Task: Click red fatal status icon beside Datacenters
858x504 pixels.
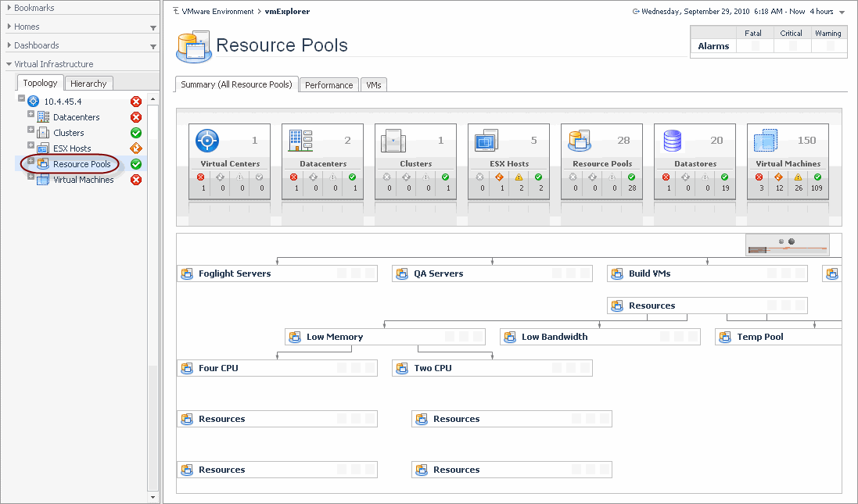Action: 136,117
